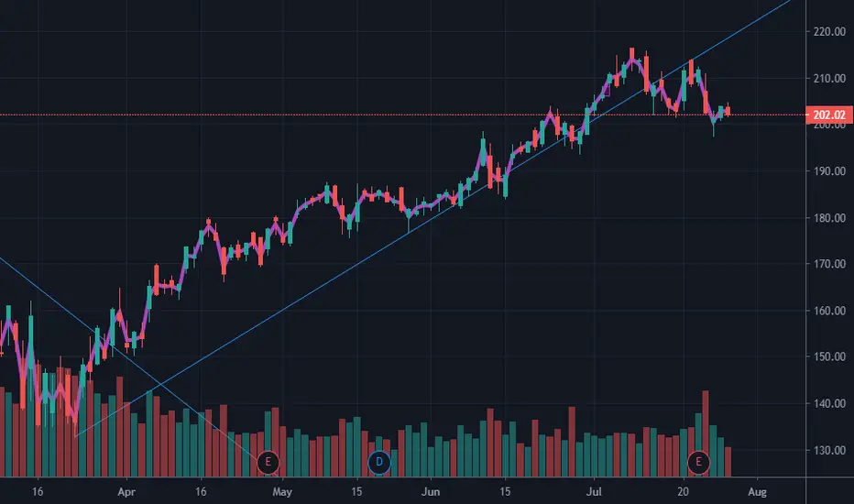Click the blue dividend D marker
The width and height of the screenshot is (854, 504).
coord(379,462)
